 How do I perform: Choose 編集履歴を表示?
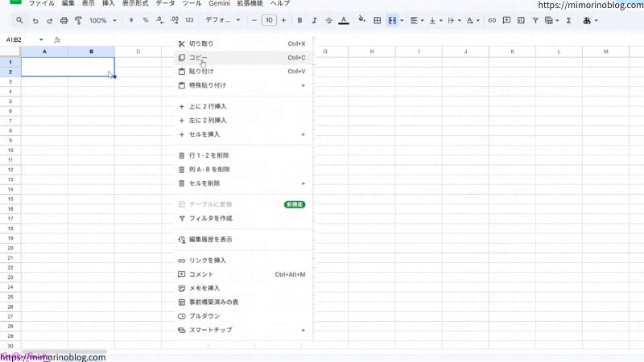(x=243, y=239)
